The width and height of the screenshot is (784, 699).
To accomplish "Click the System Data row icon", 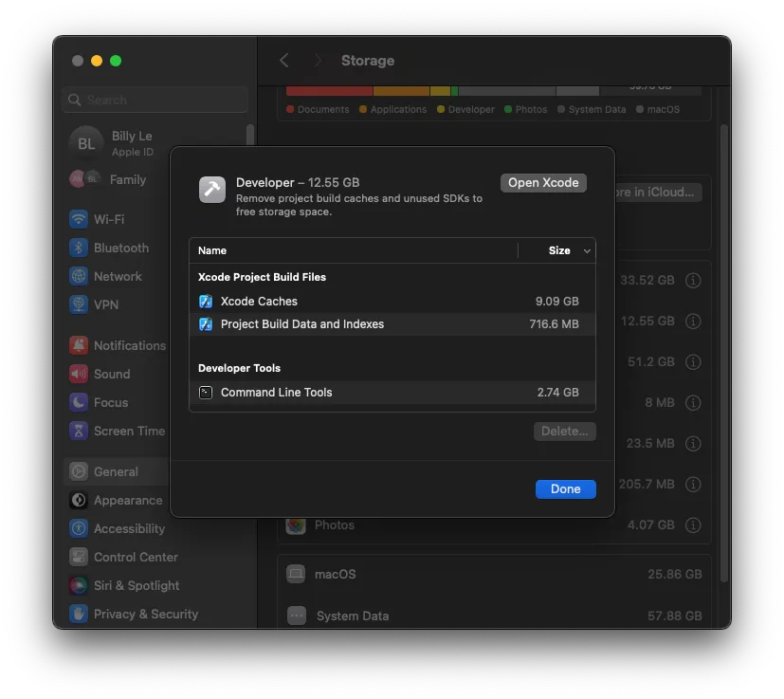I will [x=297, y=616].
